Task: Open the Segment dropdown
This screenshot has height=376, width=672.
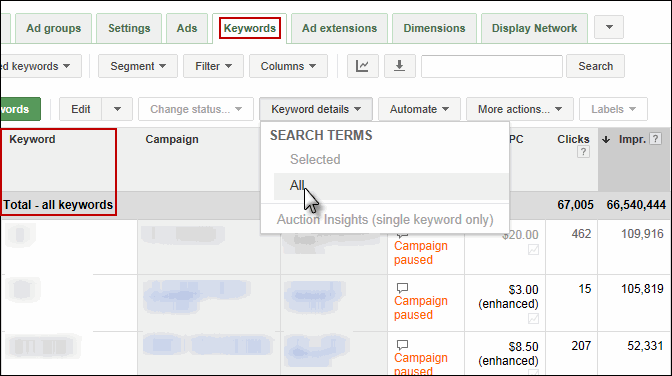Action: coord(138,66)
